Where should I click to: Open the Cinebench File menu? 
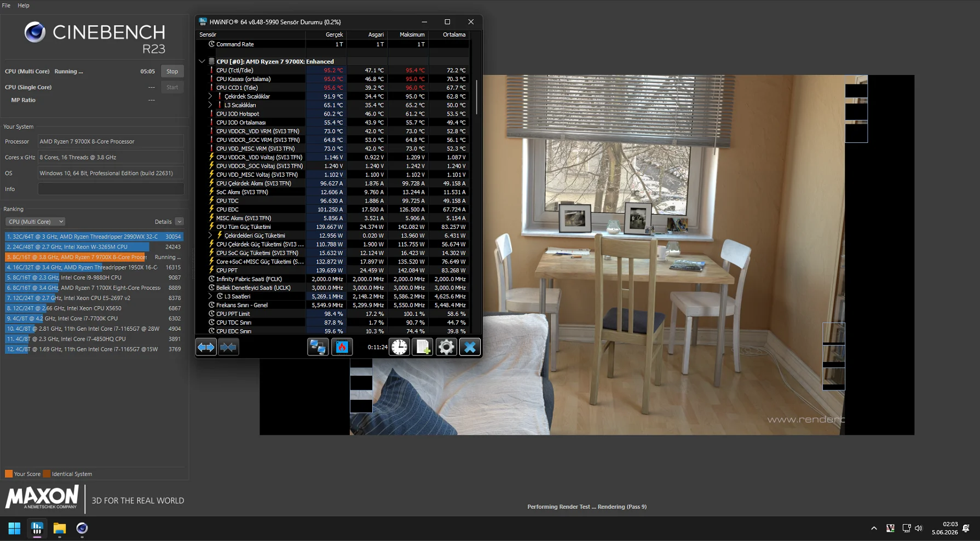(7, 5)
